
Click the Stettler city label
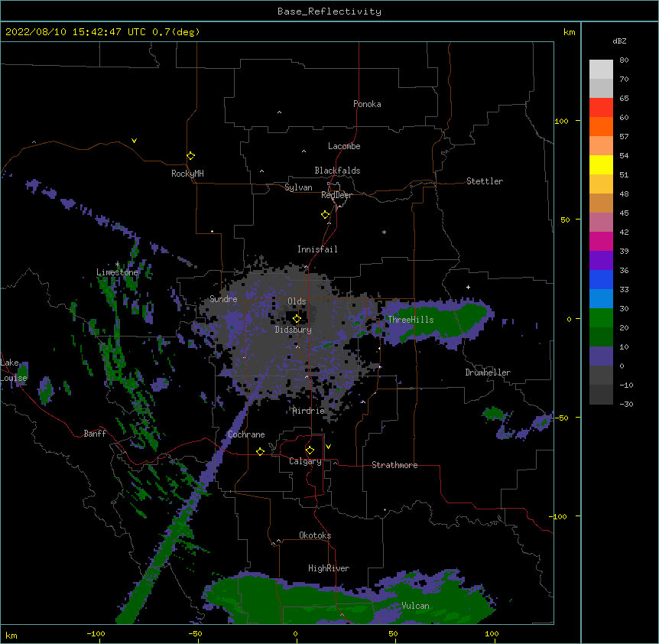[x=485, y=181]
